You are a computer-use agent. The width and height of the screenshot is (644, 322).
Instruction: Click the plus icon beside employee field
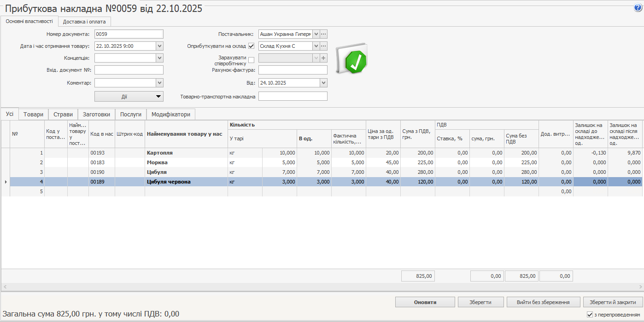tap(323, 58)
